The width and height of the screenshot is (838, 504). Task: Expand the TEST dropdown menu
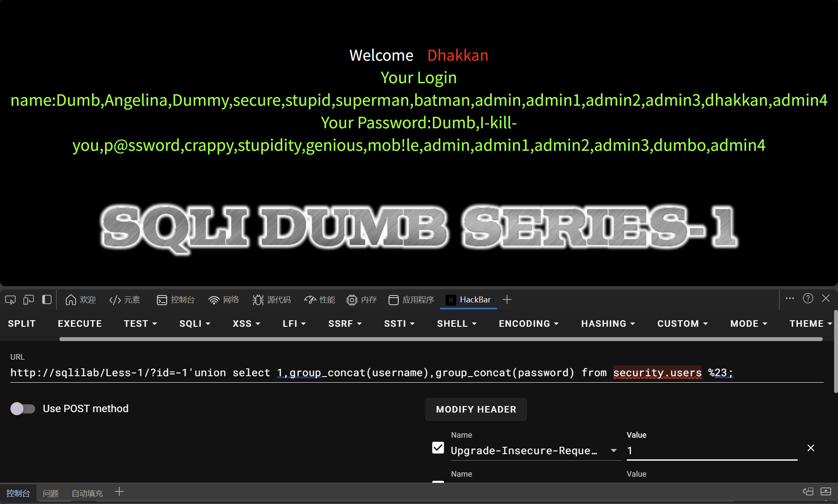141,324
